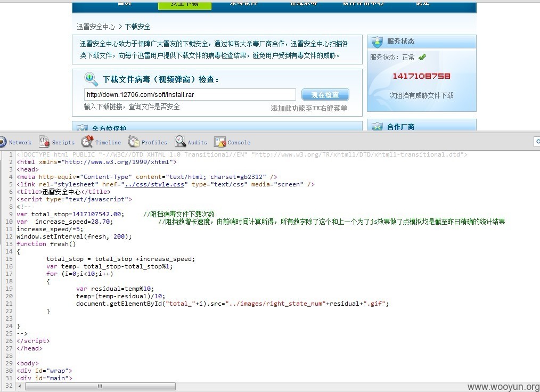Image resolution: width=540 pixels, height=392 pixels.
Task: Click the shield icon beside 全方位保护
Action: pos(82,128)
